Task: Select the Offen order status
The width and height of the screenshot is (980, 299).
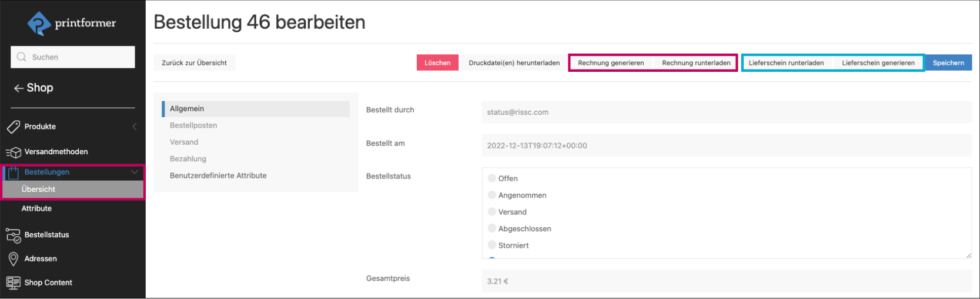Action: [492, 178]
